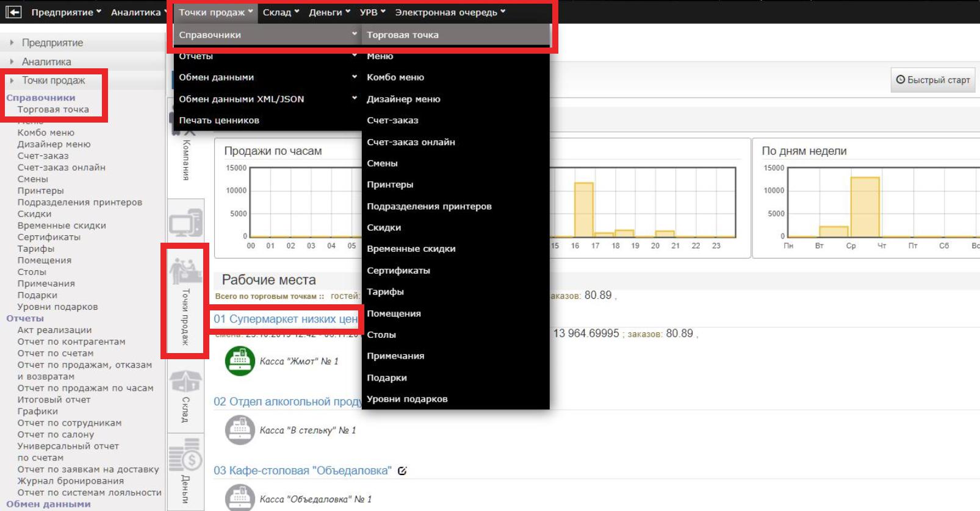Open the computer monitor icon side tab
Viewport: 980px width, 511px height.
click(186, 223)
